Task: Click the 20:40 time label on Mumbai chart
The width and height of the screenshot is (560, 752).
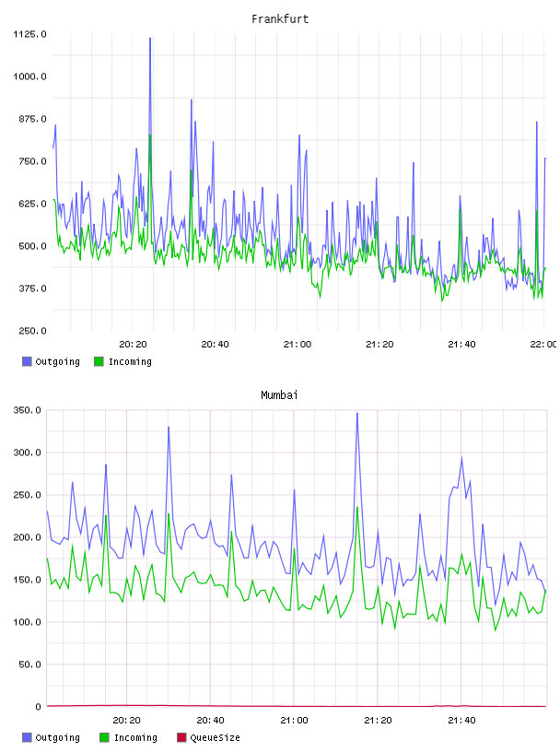Action: pos(211,721)
